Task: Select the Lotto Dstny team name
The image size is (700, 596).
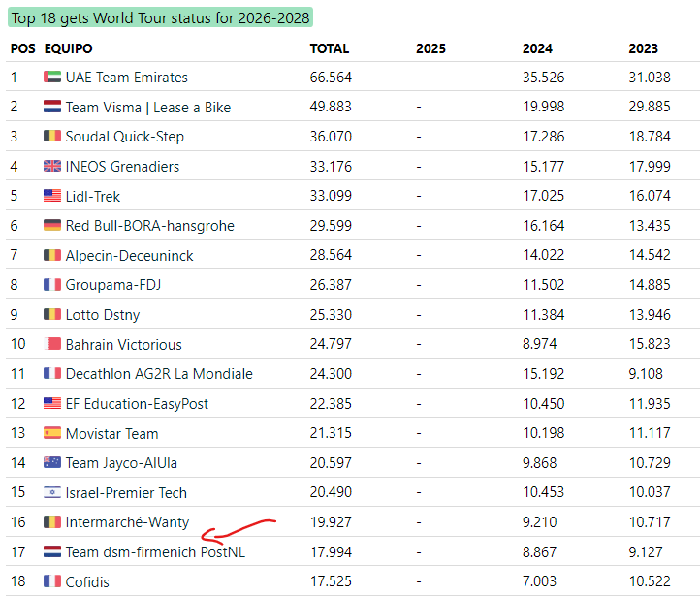Action: coord(103,315)
